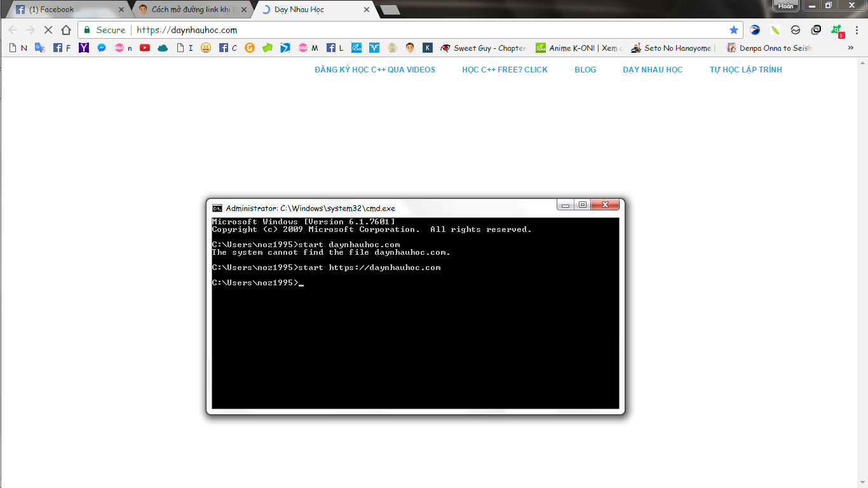This screenshot has width=868, height=488.
Task: Go to the Chrome home page button
Action: (66, 30)
